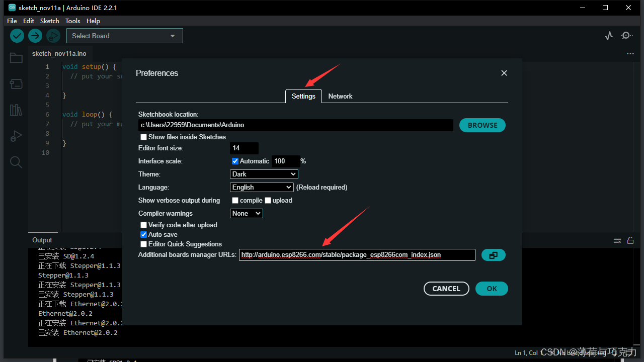Open the Debug sidebar icon
The width and height of the screenshot is (644, 362).
coord(16,136)
